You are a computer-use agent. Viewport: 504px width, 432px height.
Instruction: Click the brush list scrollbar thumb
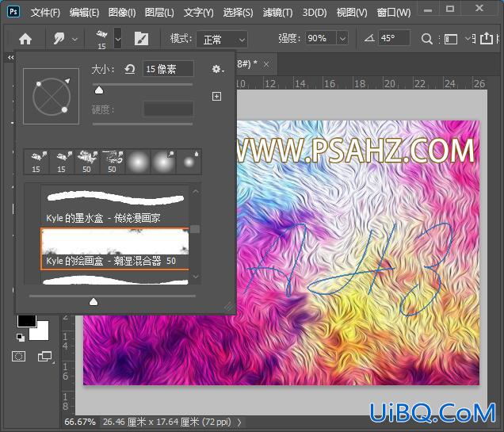tap(195, 229)
